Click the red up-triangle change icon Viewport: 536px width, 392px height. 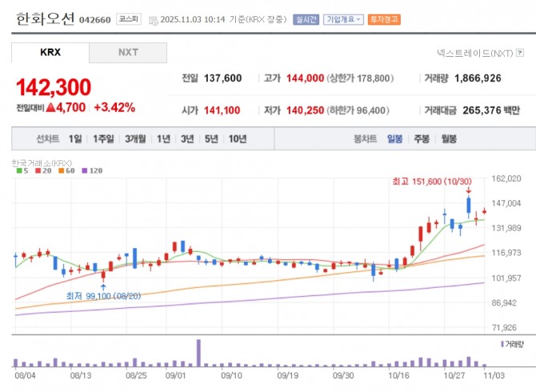click(x=50, y=108)
